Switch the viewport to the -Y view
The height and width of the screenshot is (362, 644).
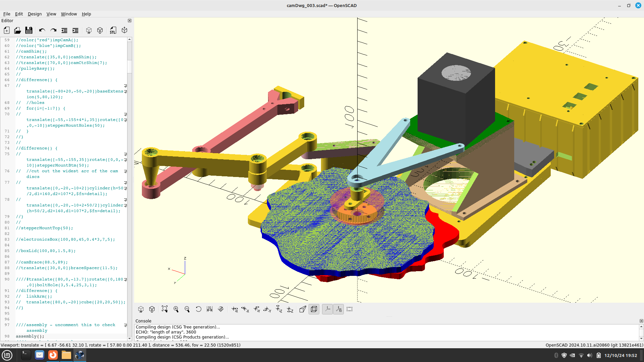268,309
